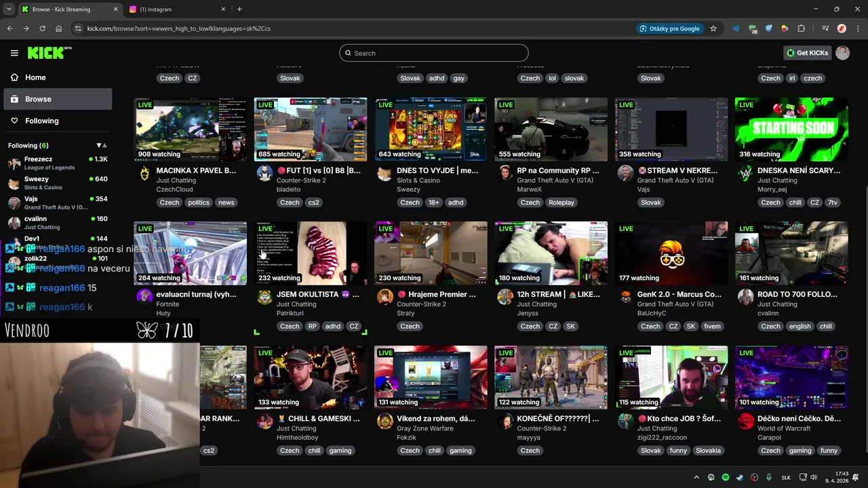Screen dimensions: 868x488
Task: Open CzechCloud channel avatar
Action: 144,173
